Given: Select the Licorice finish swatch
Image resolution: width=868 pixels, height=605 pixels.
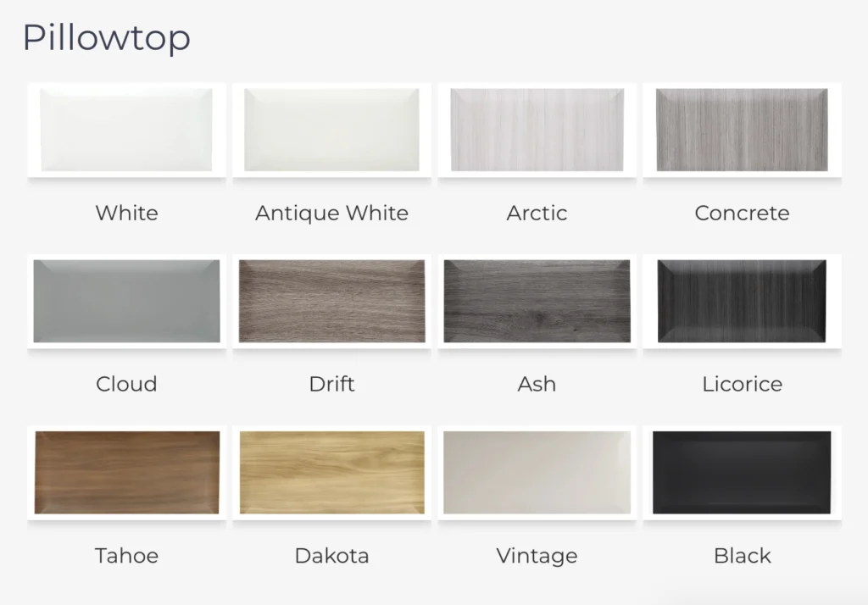Looking at the screenshot, I should click(x=742, y=301).
